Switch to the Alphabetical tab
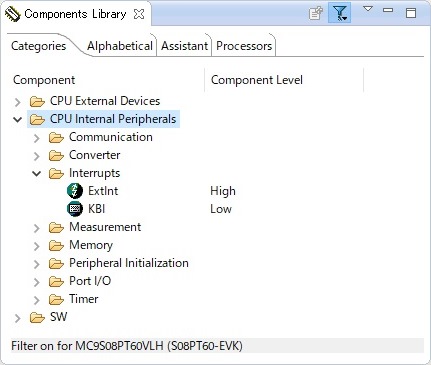431x365 pixels. 120,46
